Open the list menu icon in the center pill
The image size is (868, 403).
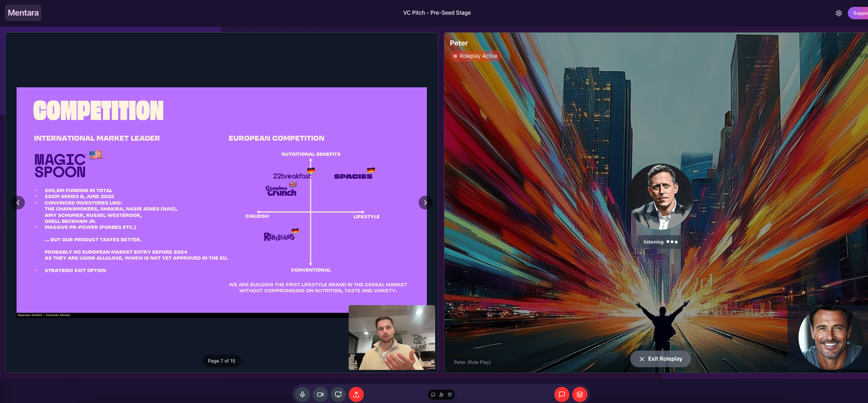coord(450,394)
